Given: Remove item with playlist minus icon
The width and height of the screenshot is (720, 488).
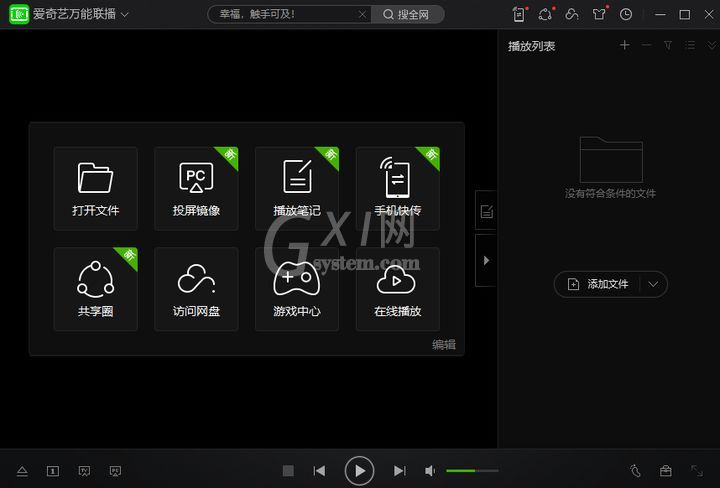Looking at the screenshot, I should coord(647,45).
